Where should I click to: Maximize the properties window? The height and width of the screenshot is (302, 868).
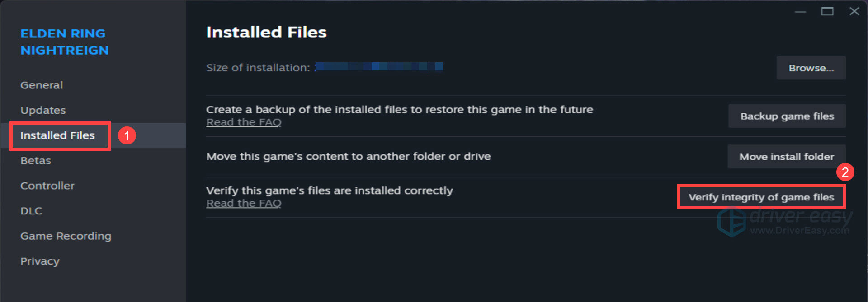[x=827, y=11]
